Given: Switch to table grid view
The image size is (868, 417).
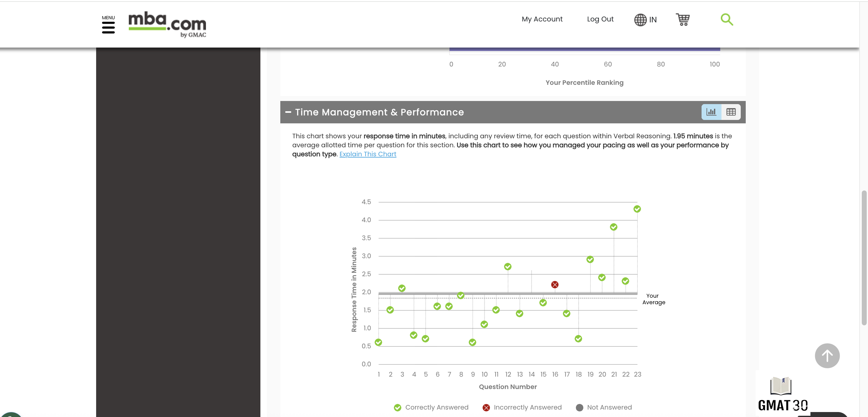Looking at the screenshot, I should [x=730, y=112].
